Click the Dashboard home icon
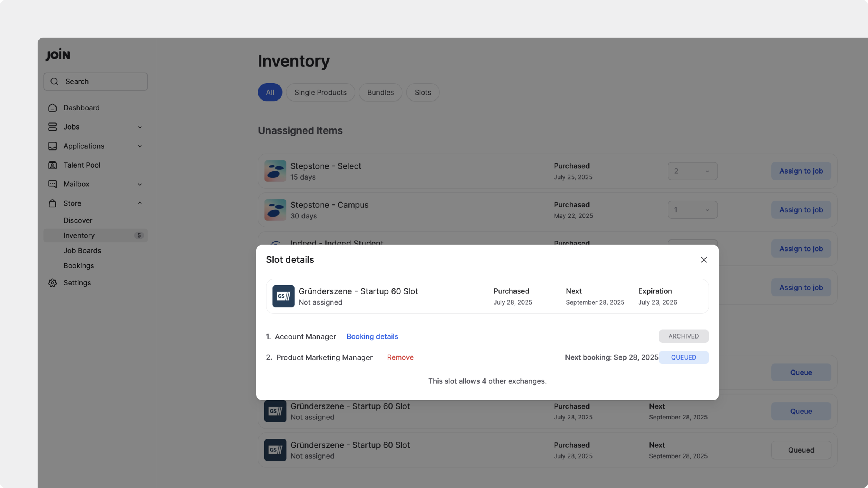This screenshot has width=868, height=488. pyautogui.click(x=52, y=108)
